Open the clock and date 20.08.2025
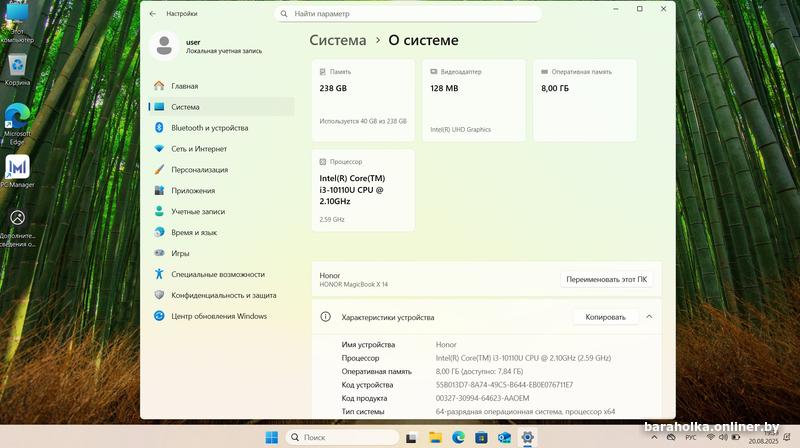800x448 pixels. 763,437
